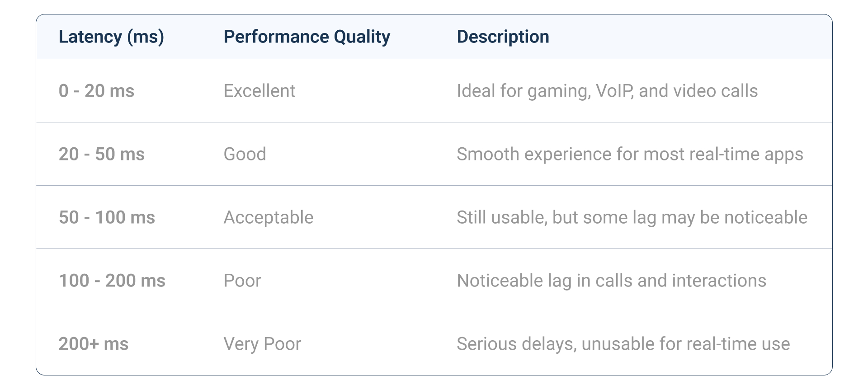Click the Acceptable quality cell
The height and width of the screenshot is (389, 868).
(268, 217)
